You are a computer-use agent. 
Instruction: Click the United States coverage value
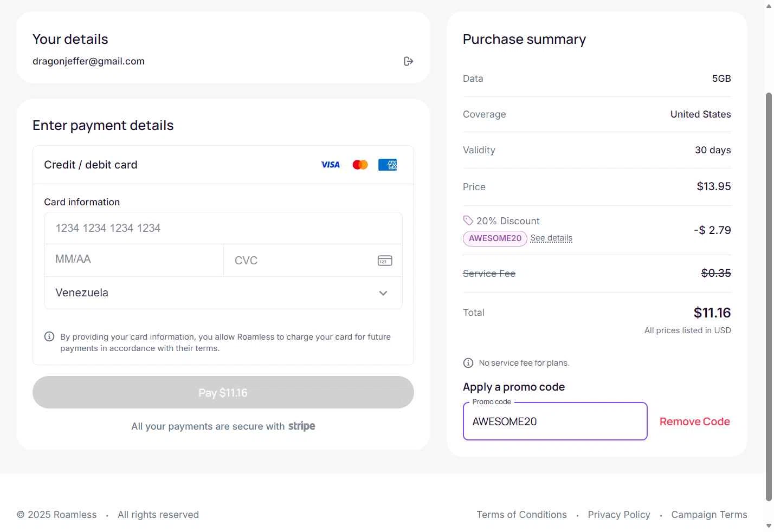[700, 114]
